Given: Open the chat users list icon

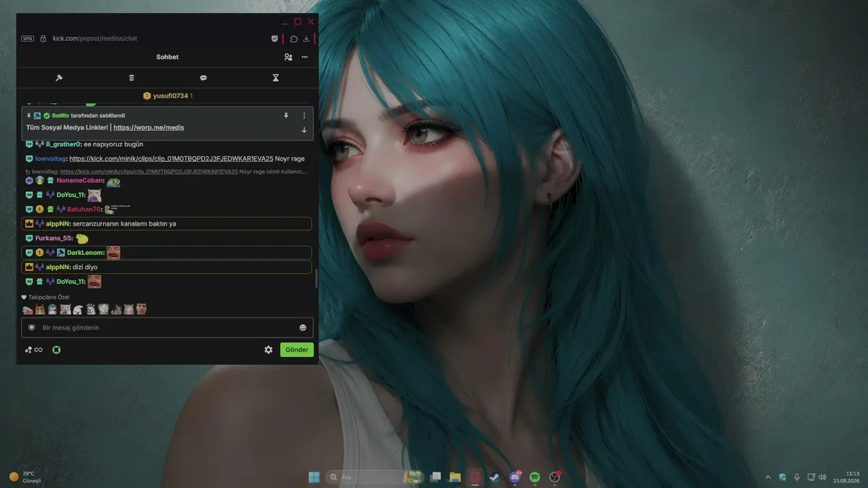Looking at the screenshot, I should [x=288, y=57].
